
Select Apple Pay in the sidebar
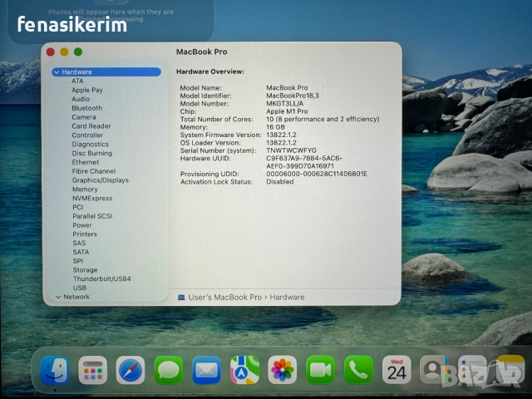[x=87, y=90]
